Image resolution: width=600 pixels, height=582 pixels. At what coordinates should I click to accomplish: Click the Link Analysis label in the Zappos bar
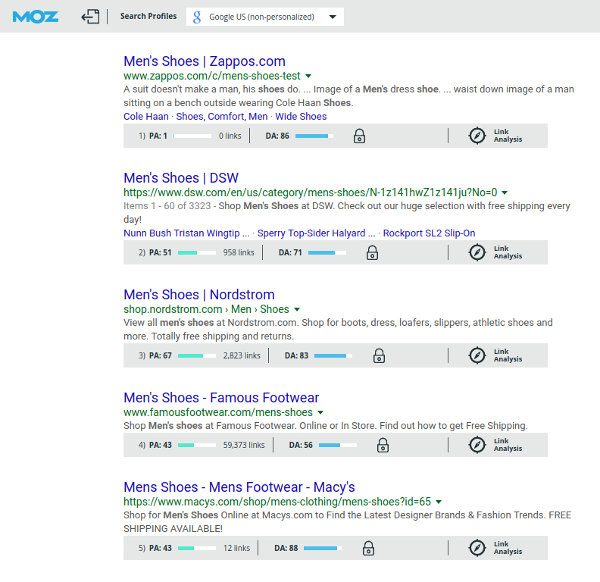pyautogui.click(x=508, y=135)
